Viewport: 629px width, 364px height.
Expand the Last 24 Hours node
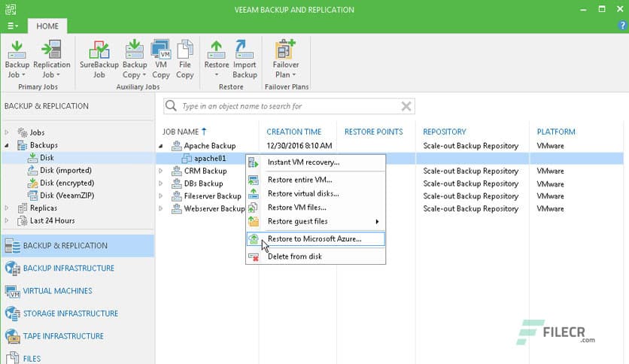coord(7,220)
